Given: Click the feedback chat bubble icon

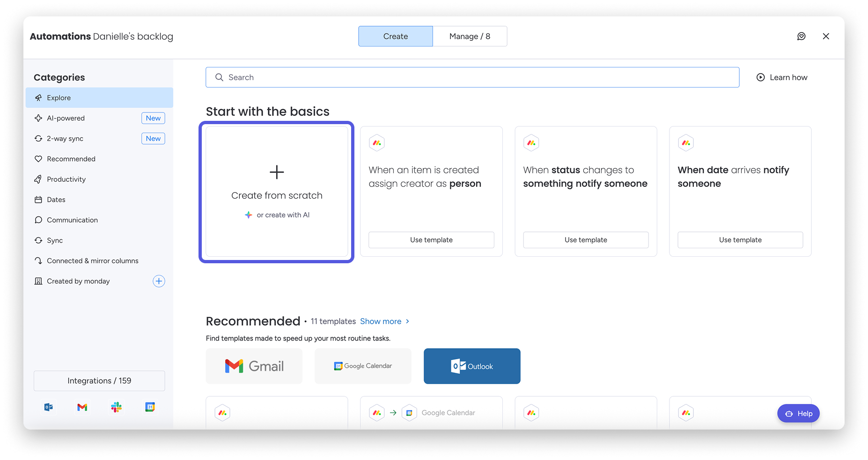Looking at the screenshot, I should coord(801,37).
